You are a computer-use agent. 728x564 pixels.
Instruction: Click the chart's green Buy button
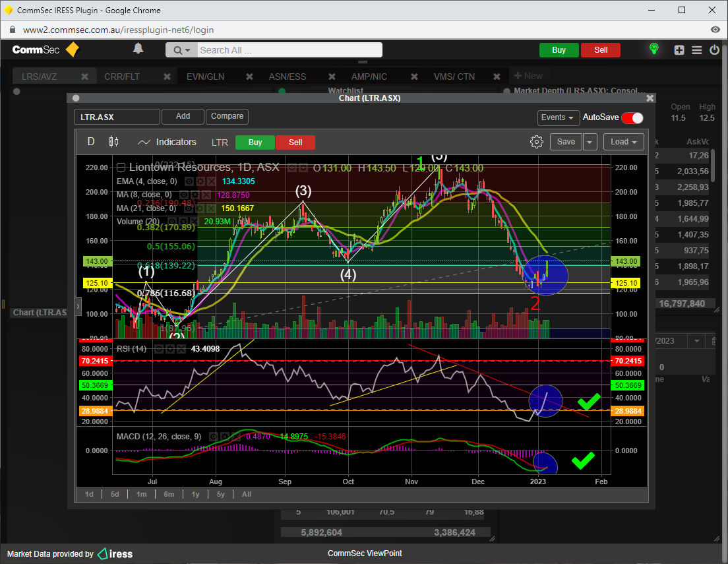[255, 142]
